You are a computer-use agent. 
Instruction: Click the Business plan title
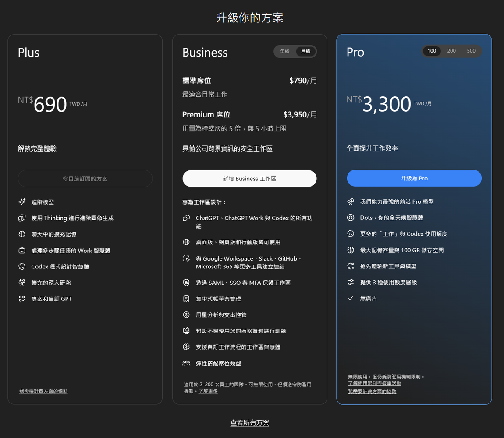[x=205, y=53]
